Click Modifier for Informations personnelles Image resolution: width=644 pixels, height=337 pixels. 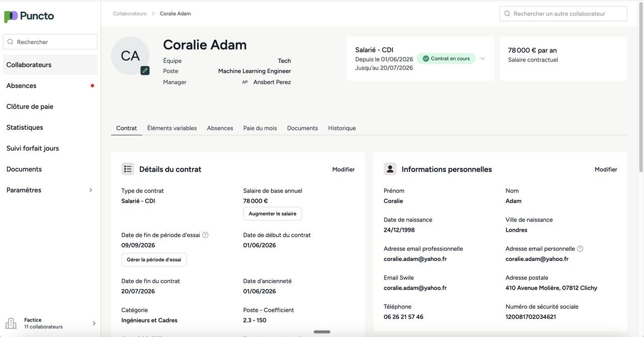[606, 170]
